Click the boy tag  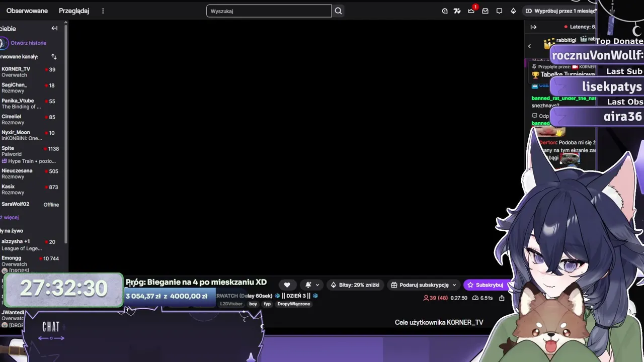pos(253,304)
